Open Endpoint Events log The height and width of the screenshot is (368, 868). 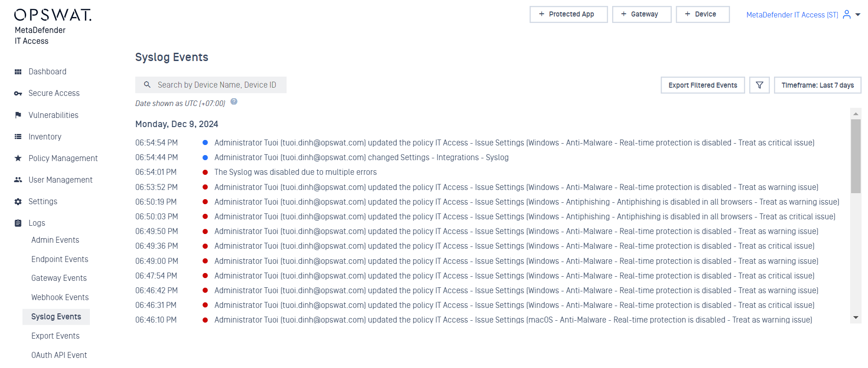coord(60,259)
